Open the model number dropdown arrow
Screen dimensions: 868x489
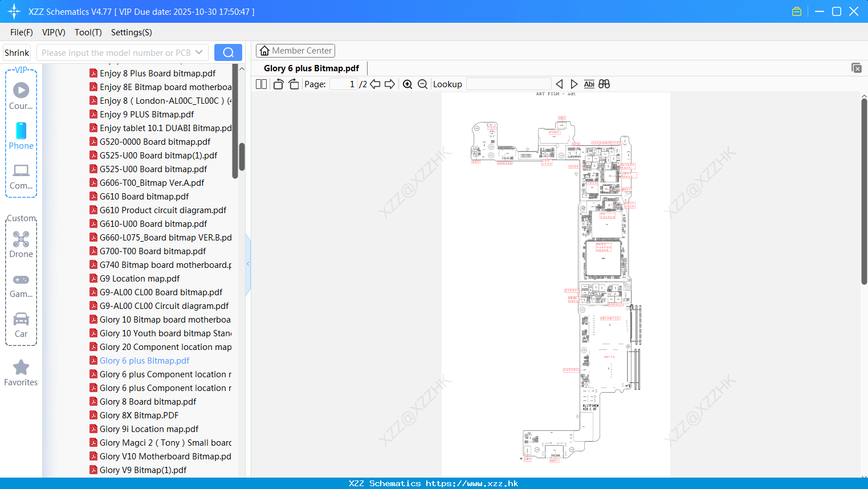tap(199, 52)
